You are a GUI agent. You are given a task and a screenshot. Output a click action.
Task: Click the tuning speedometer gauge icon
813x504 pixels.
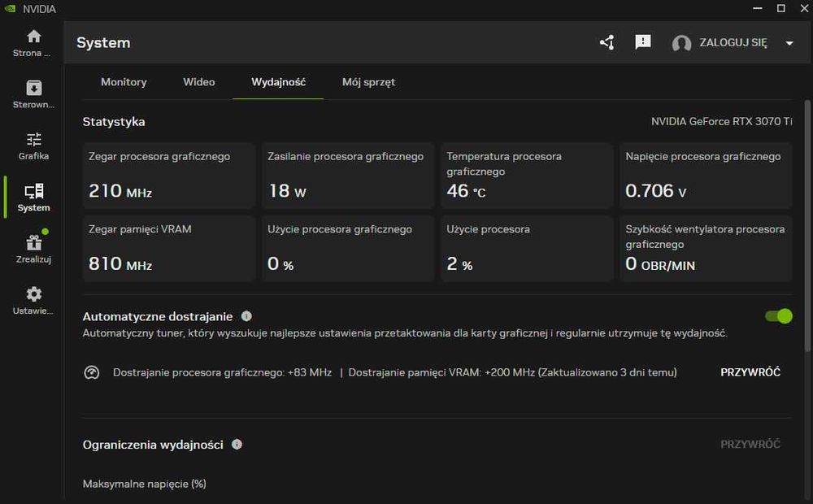(92, 372)
